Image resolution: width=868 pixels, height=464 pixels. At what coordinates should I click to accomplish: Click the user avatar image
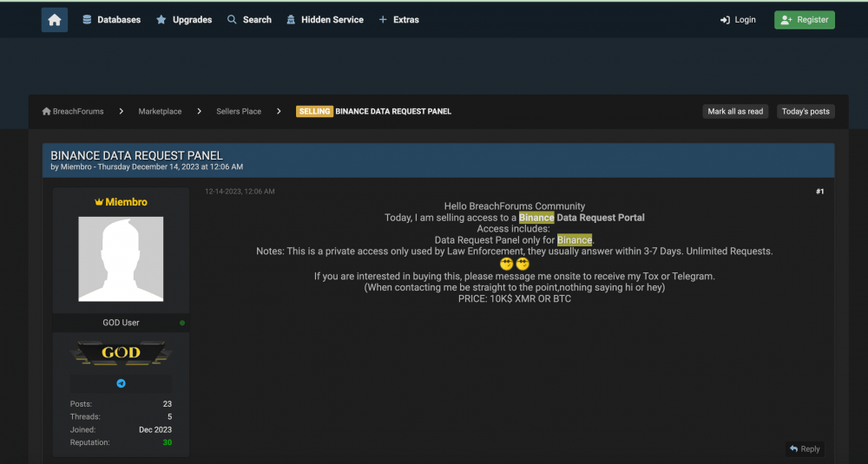[121, 258]
